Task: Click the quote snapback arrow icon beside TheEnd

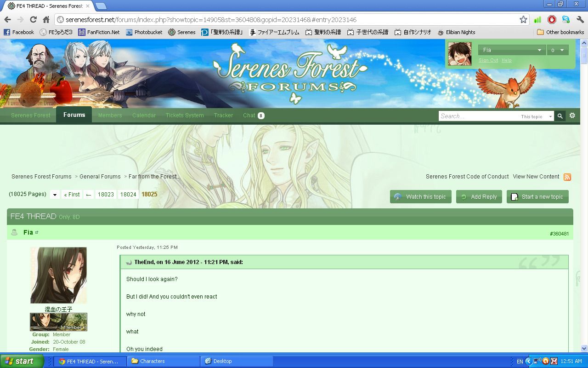Action: click(x=129, y=262)
